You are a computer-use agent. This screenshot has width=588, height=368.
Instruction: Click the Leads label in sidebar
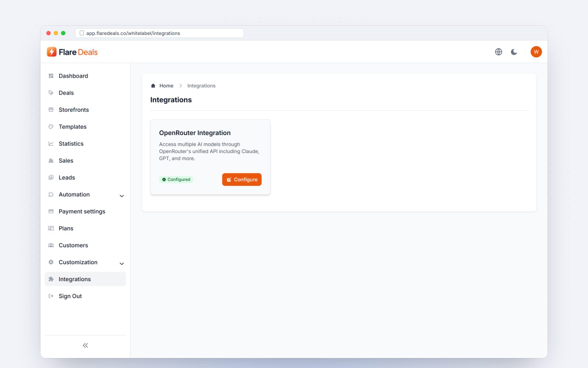click(x=67, y=177)
